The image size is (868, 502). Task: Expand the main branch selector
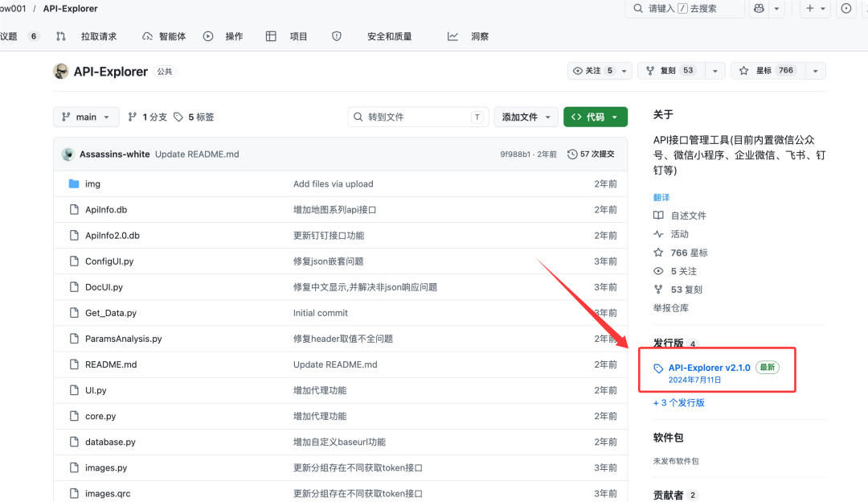point(86,117)
